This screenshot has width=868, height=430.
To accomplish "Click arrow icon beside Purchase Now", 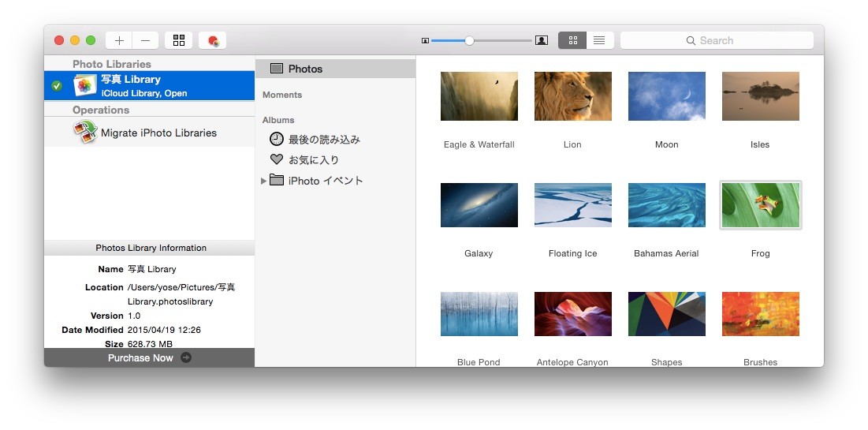I will pos(186,357).
